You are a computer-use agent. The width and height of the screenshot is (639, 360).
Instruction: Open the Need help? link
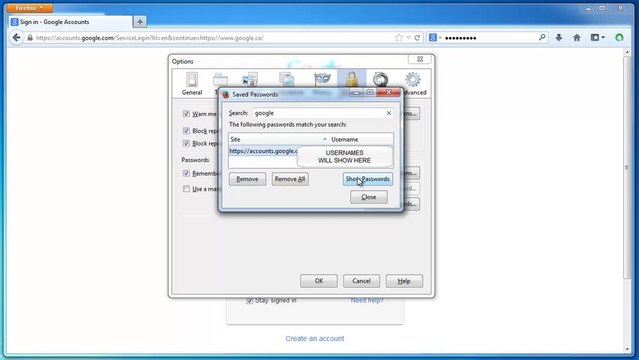tap(367, 300)
